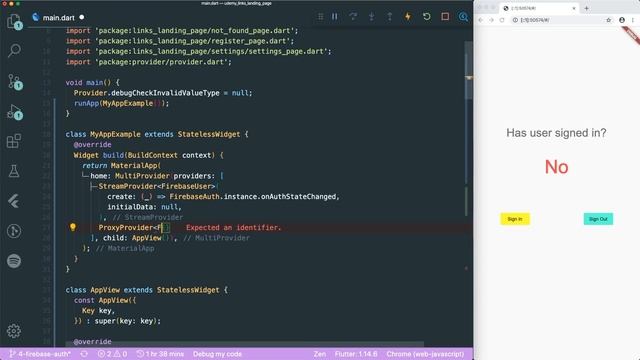Click Zen in the status bar
This screenshot has height=360, width=640.
(320, 354)
